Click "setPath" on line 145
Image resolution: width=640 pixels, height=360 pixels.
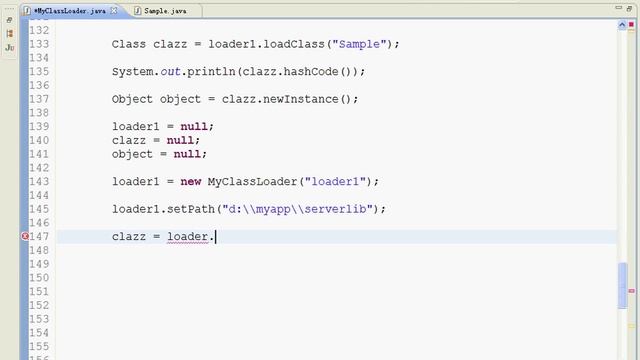coord(191,209)
